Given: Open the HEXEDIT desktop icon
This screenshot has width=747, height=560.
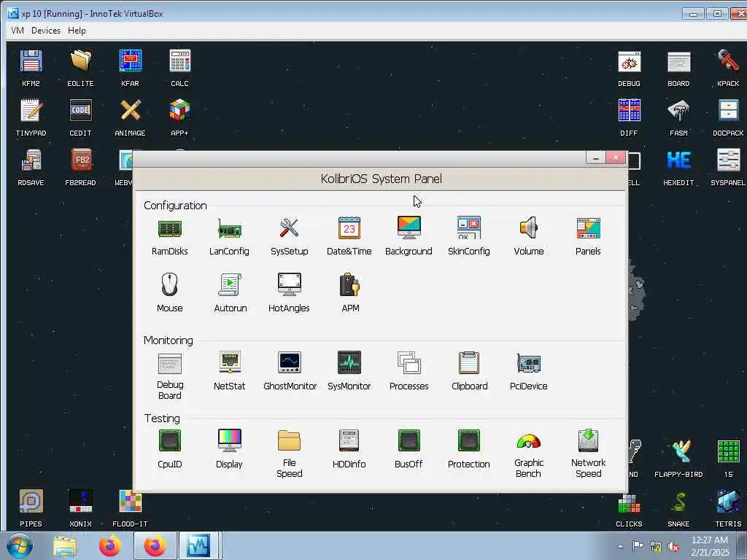Looking at the screenshot, I should [679, 168].
